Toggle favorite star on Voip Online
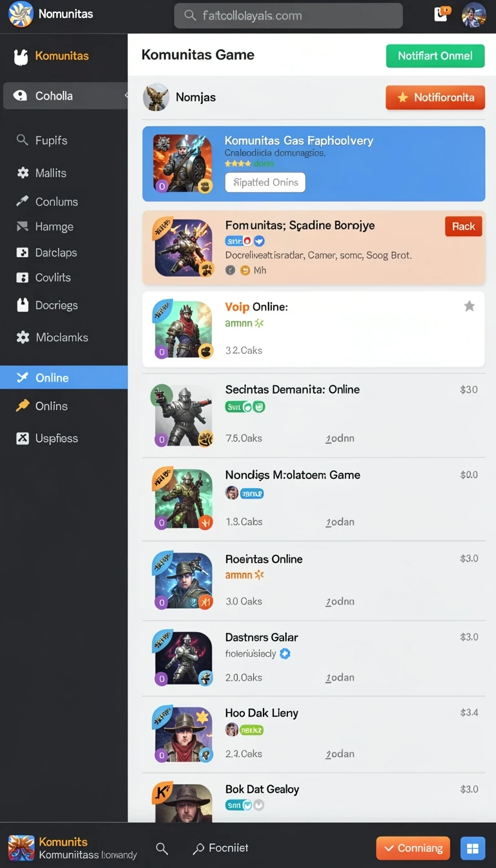496x868 pixels. (470, 306)
